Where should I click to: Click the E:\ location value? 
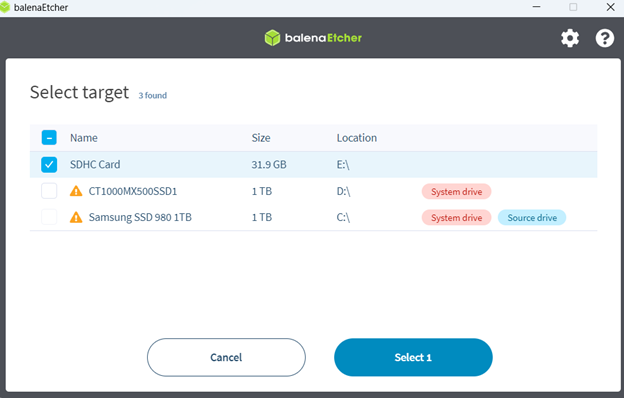(x=343, y=164)
